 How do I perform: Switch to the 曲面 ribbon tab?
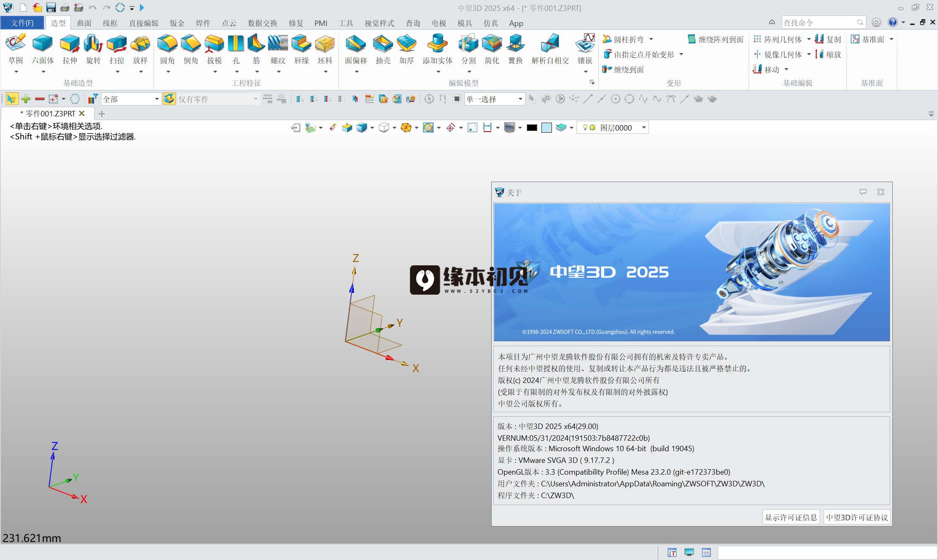coord(84,23)
